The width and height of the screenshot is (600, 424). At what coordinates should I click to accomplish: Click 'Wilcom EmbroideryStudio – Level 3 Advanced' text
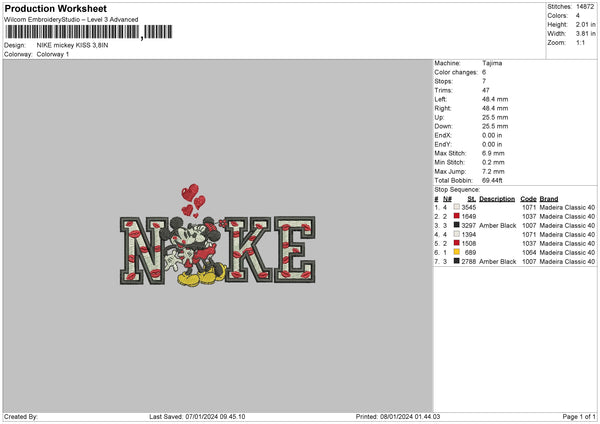[71, 20]
